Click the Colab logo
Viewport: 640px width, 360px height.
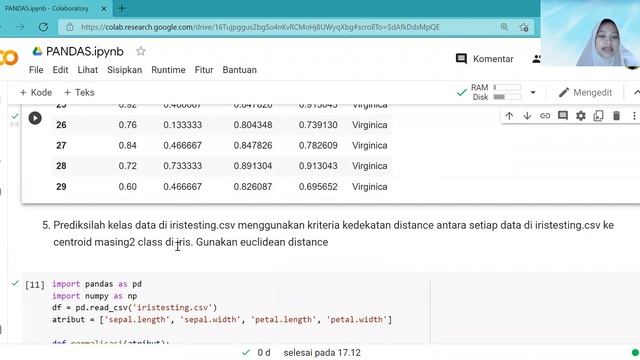click(9, 58)
